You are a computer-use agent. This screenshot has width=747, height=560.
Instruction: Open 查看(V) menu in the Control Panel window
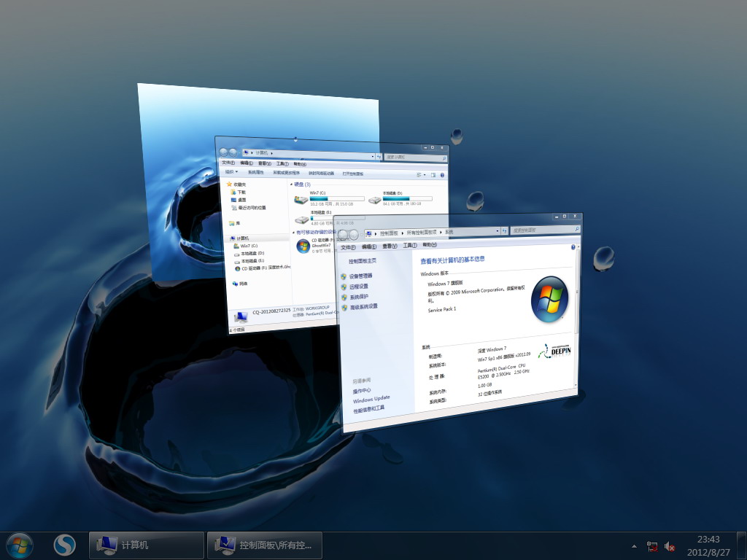click(390, 246)
